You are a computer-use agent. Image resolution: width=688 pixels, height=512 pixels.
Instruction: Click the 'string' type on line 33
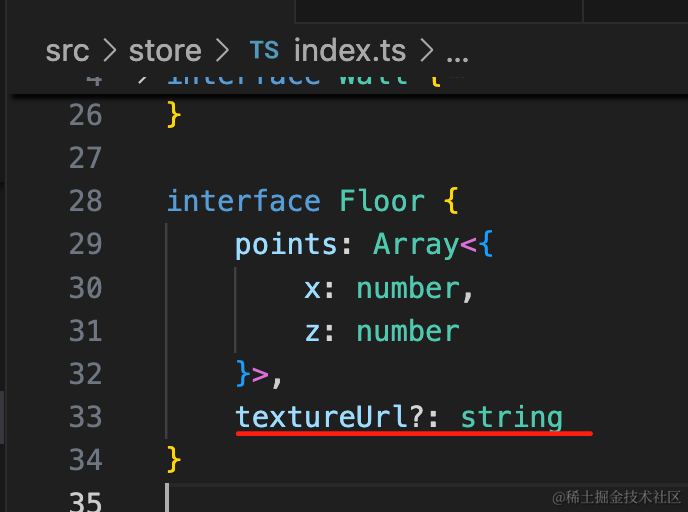(512, 417)
